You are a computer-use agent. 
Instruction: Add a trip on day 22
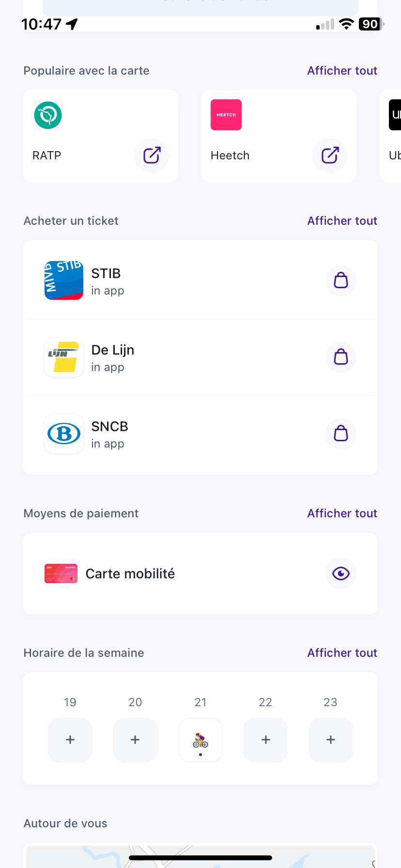265,740
